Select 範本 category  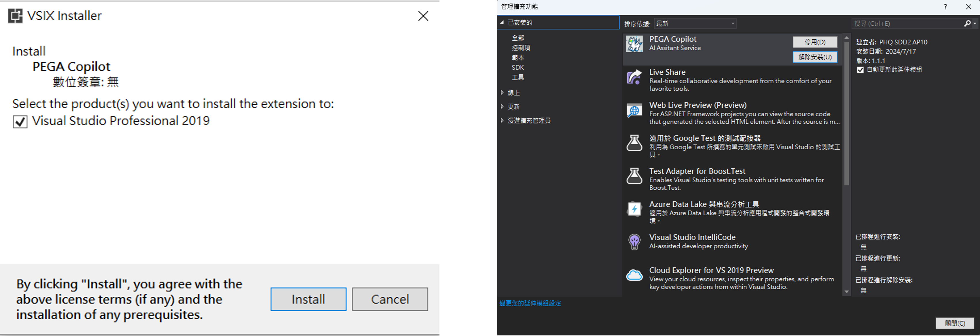518,58
